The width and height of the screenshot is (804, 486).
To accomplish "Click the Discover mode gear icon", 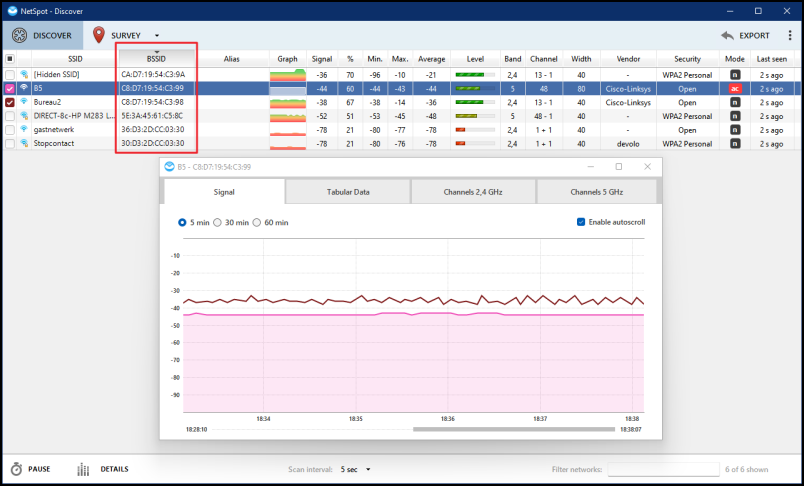I will [x=19, y=35].
